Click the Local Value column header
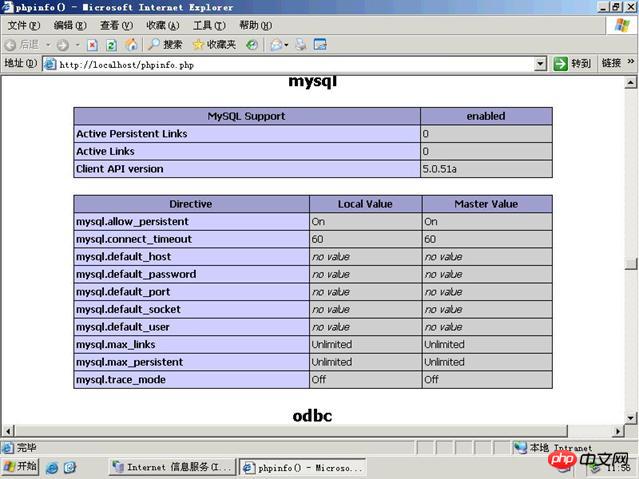The image size is (639, 479). pos(365,204)
